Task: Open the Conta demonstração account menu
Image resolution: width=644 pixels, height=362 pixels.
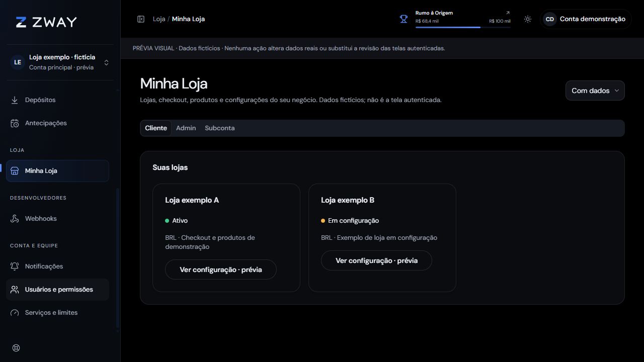Action: click(x=586, y=19)
